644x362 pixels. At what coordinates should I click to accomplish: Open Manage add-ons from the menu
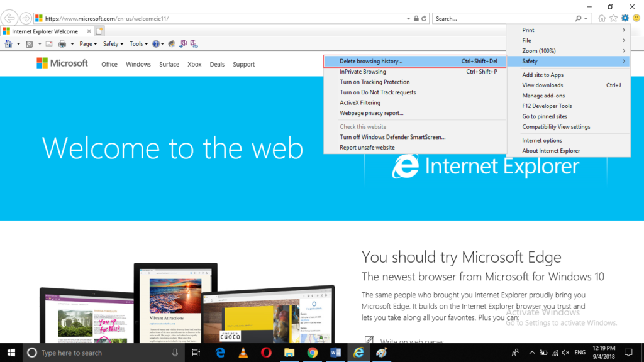point(569,96)
